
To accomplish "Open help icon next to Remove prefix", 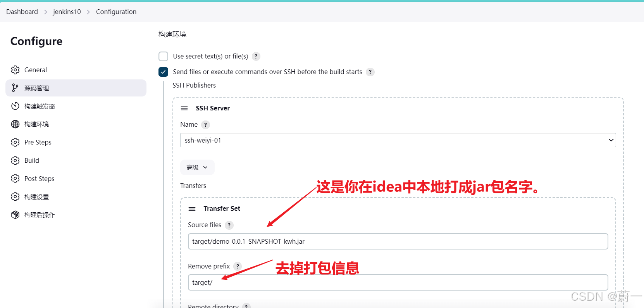I will [238, 266].
